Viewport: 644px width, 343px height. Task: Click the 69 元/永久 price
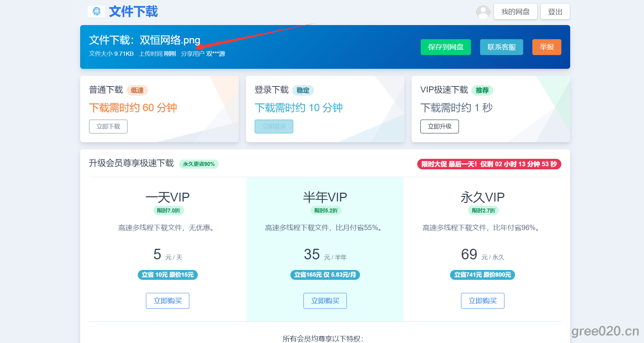coord(483,254)
